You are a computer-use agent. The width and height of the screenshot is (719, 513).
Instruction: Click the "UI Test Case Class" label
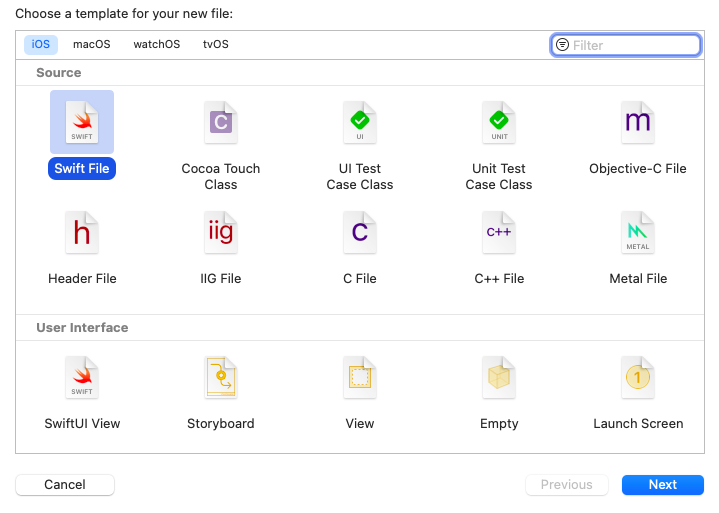pos(360,177)
